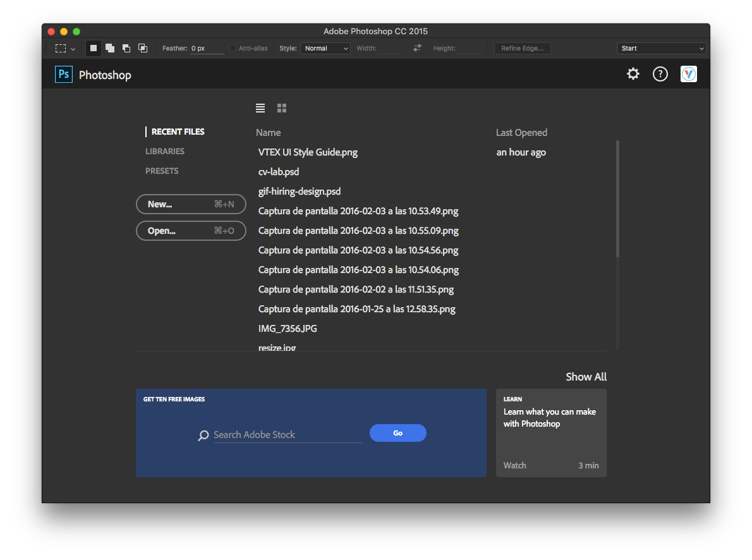Choose the Intersect with selection icon
This screenshot has width=752, height=560.
(x=142, y=48)
